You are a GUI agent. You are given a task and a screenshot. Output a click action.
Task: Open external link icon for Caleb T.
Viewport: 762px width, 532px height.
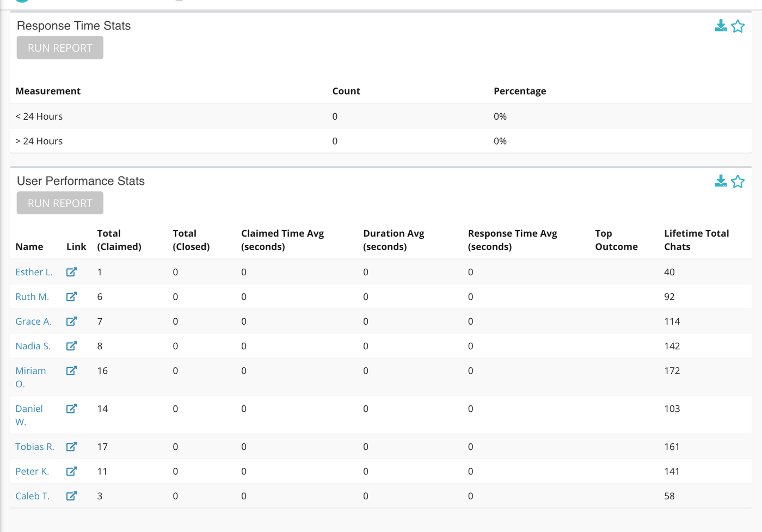click(x=72, y=496)
